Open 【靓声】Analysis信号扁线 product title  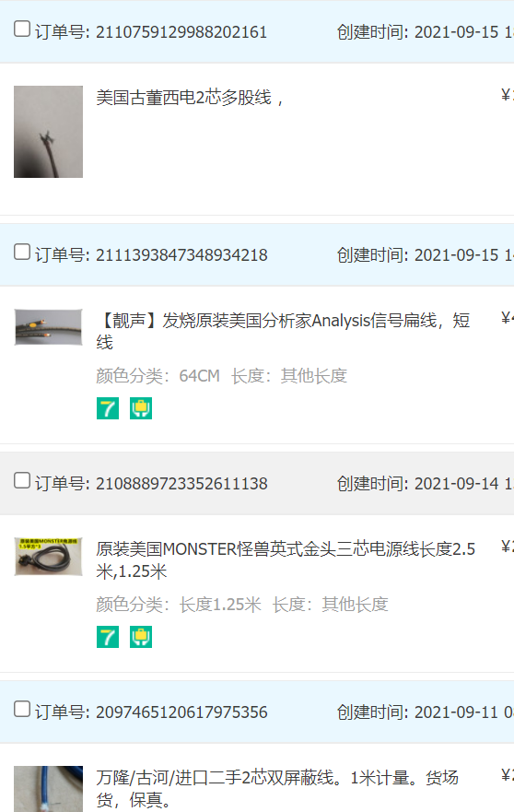(283, 332)
